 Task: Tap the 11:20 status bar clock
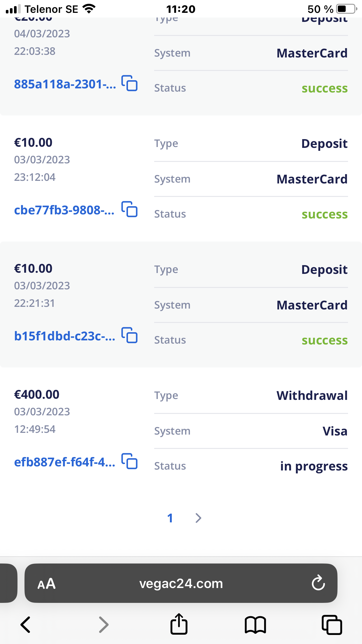181,9
